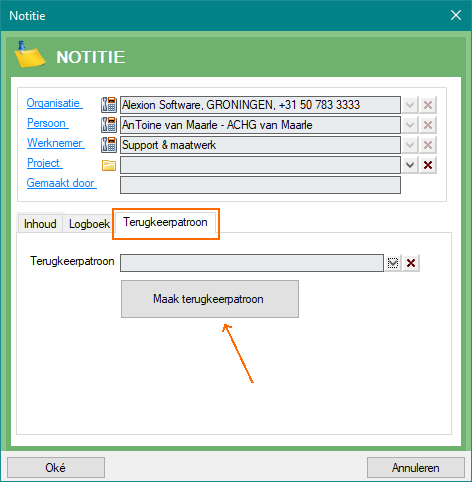Open the Gemaakt door link
The image size is (472, 482).
tap(61, 183)
